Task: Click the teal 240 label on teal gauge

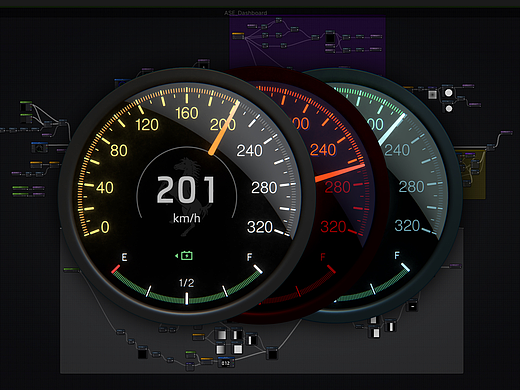Action: (397, 150)
